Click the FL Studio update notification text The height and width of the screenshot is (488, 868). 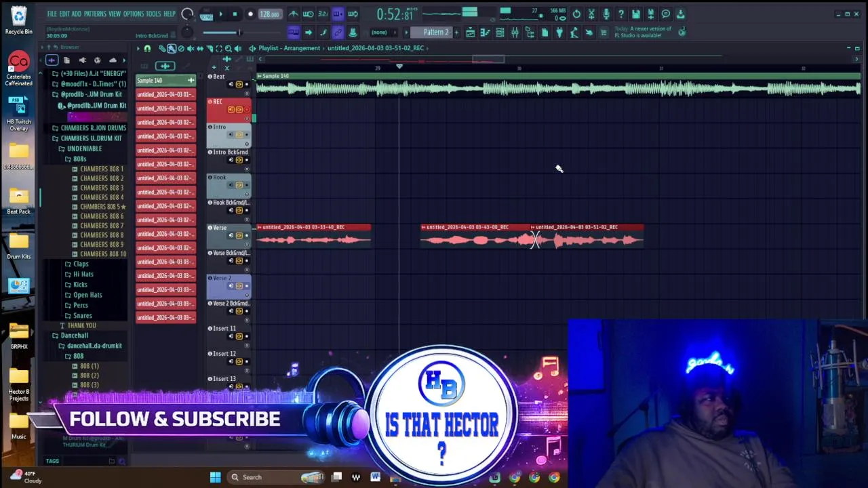(x=642, y=32)
